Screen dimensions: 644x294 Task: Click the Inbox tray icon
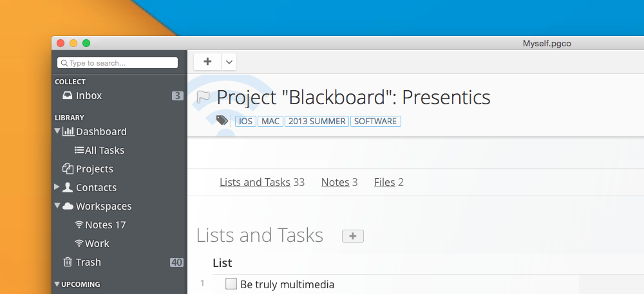pyautogui.click(x=68, y=96)
